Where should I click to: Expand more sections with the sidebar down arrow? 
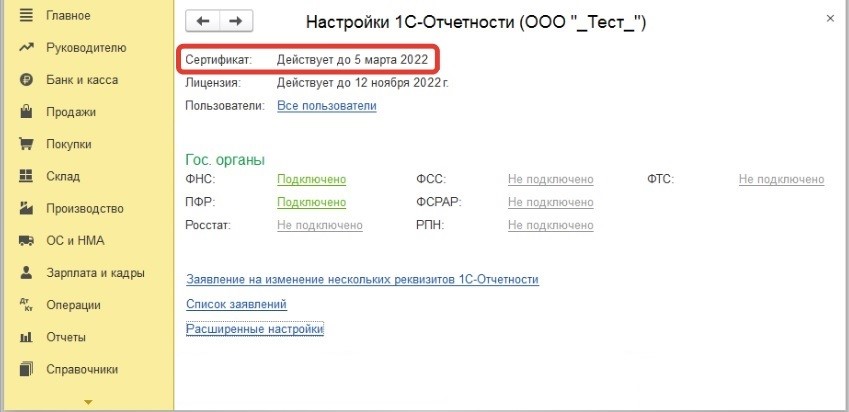coord(88,402)
